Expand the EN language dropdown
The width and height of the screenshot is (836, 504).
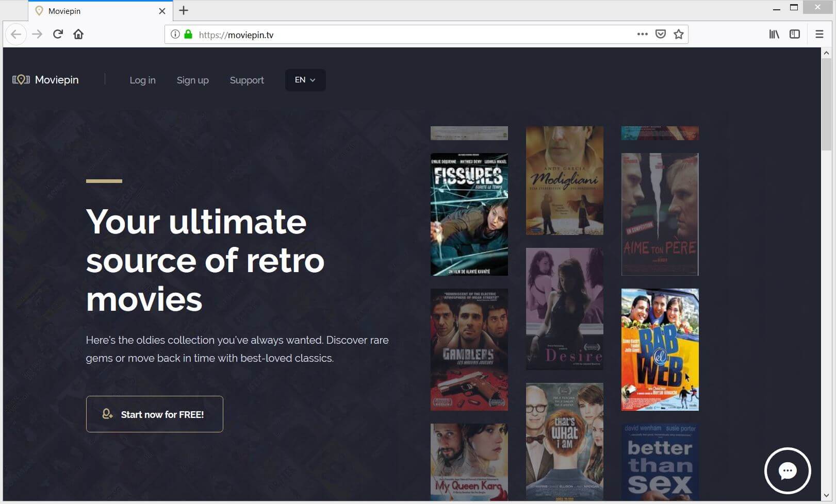305,80
